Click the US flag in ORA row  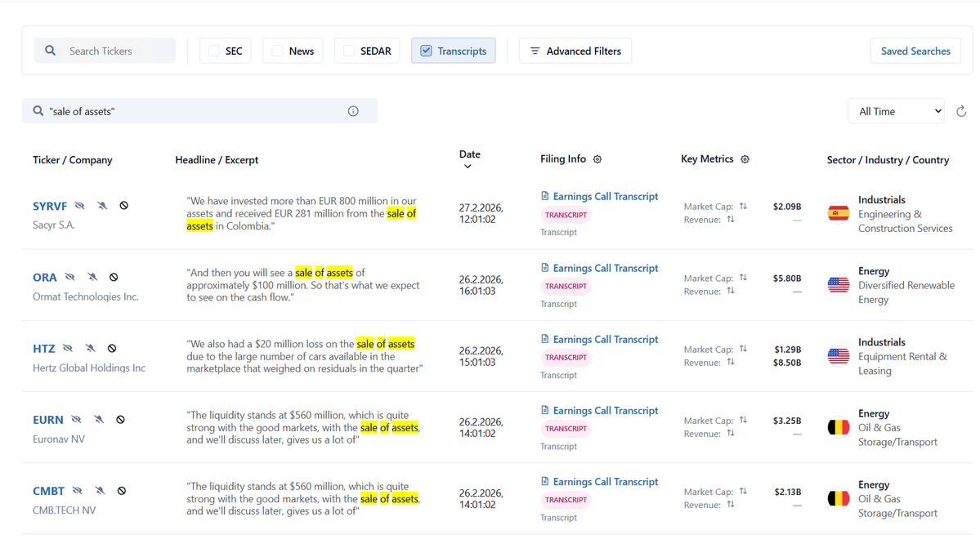[838, 285]
